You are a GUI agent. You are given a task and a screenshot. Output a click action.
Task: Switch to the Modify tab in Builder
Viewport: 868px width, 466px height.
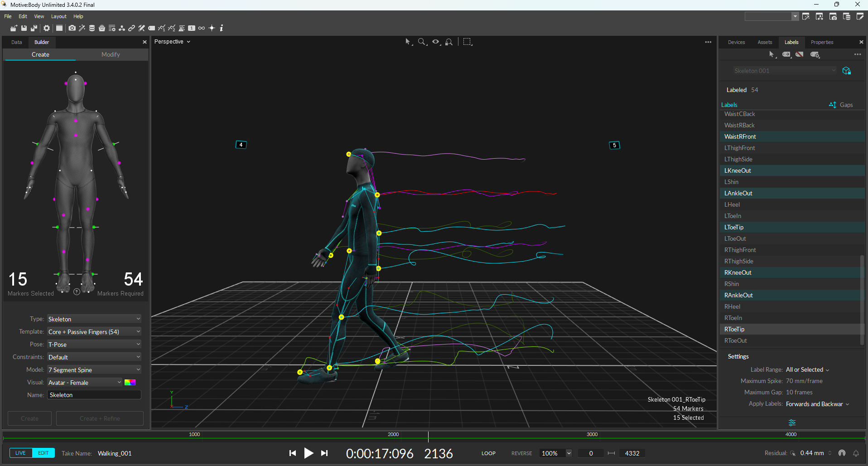[111, 54]
